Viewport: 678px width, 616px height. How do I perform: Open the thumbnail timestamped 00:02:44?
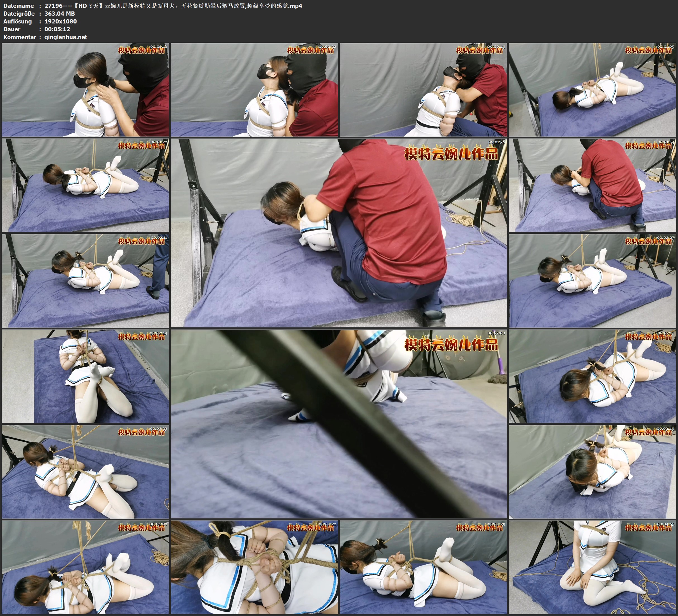tap(85, 376)
